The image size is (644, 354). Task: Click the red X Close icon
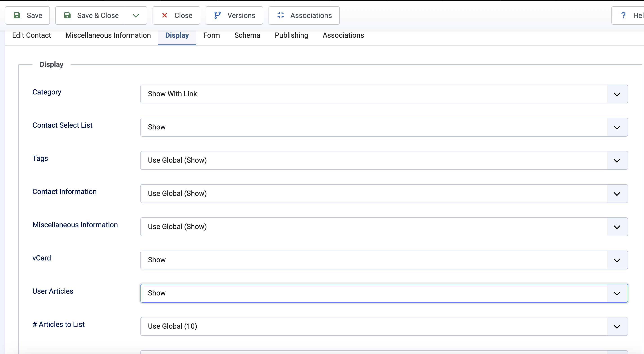click(164, 15)
